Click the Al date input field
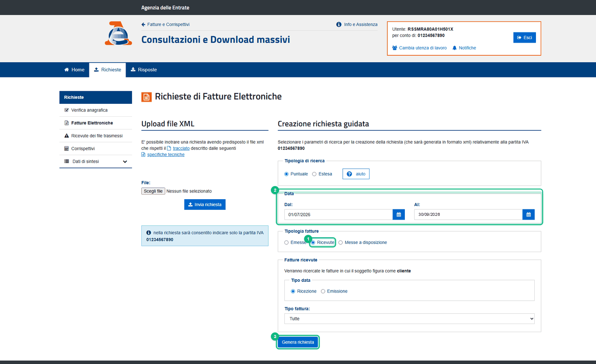The image size is (596, 364). (x=468, y=215)
